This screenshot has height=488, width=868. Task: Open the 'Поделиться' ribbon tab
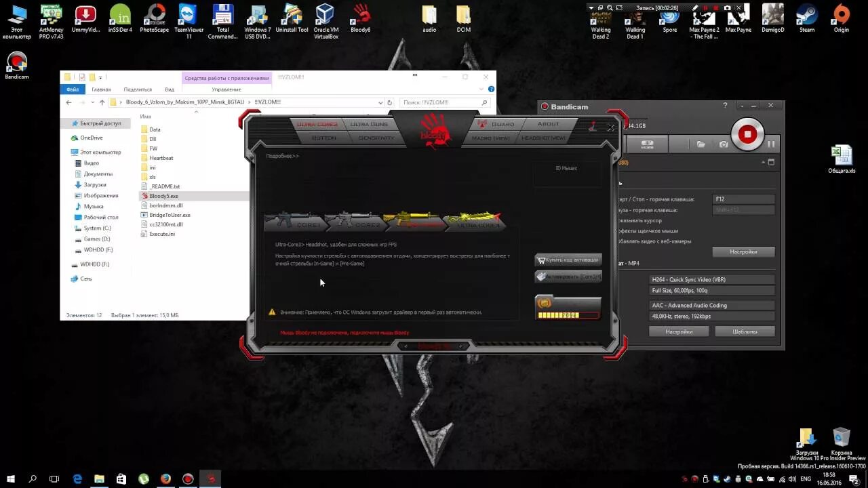pyautogui.click(x=138, y=89)
